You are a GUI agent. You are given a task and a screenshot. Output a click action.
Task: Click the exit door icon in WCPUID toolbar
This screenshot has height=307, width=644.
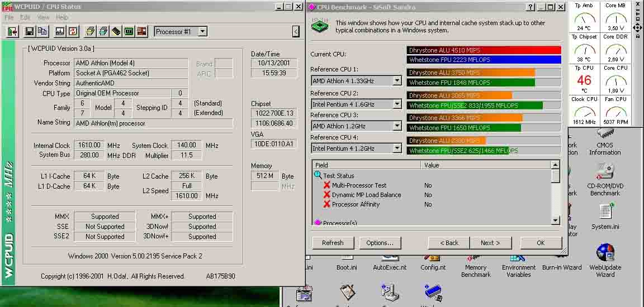click(13, 31)
